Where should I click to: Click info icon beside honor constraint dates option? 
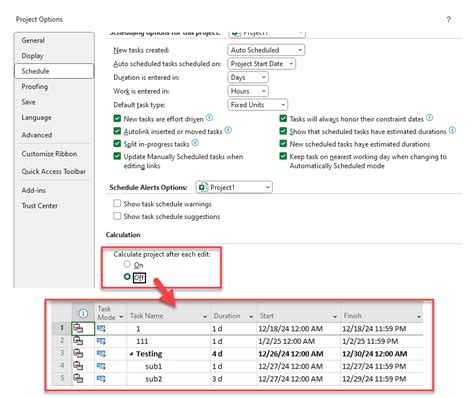[430, 118]
